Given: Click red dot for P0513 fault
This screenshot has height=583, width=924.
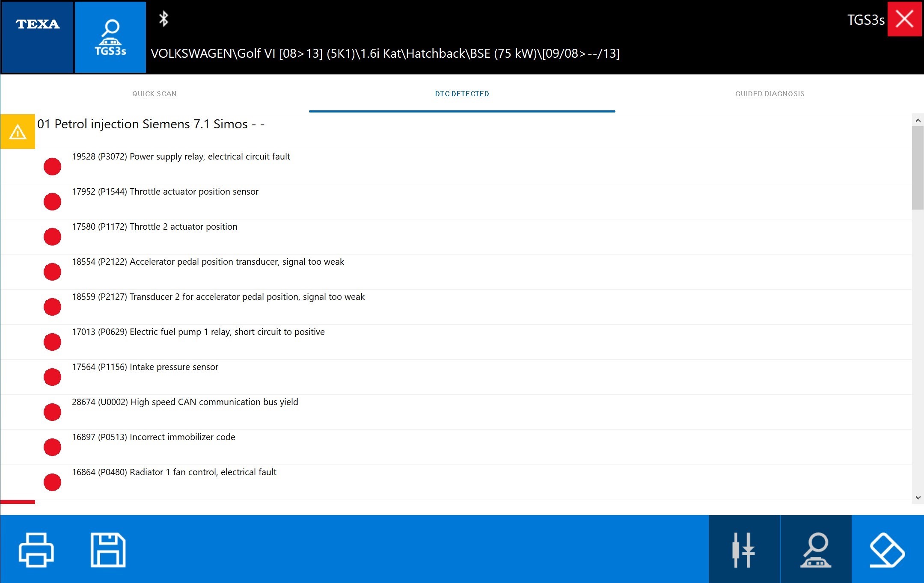Looking at the screenshot, I should click(52, 447).
